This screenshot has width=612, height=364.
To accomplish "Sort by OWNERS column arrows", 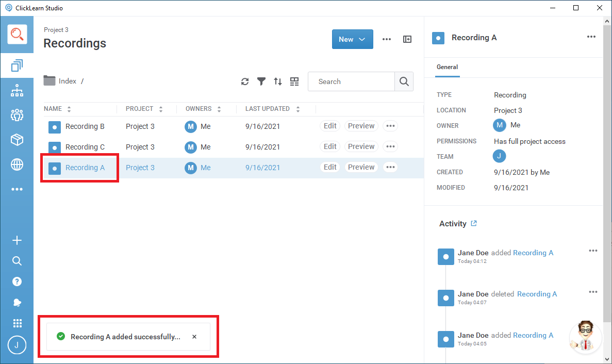I will 219,109.
